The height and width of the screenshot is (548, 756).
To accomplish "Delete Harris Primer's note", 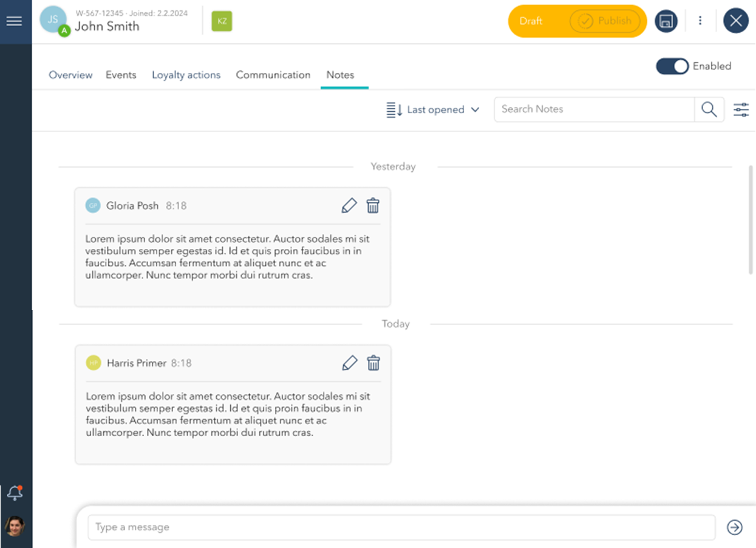I will (373, 363).
